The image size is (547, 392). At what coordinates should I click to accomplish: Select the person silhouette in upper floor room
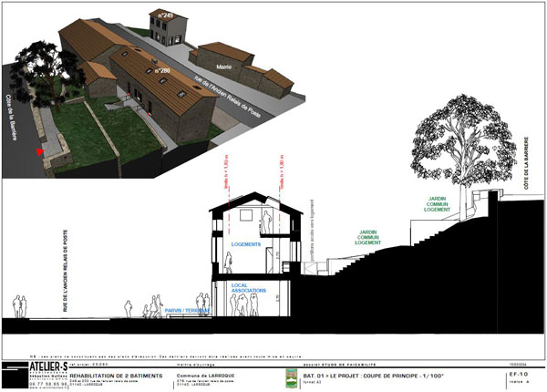[x=265, y=222]
